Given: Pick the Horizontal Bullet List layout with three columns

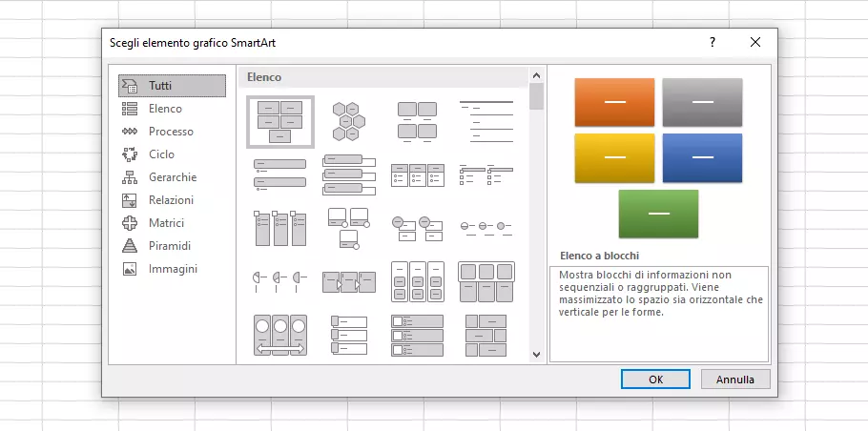Looking at the screenshot, I should pos(418,174).
